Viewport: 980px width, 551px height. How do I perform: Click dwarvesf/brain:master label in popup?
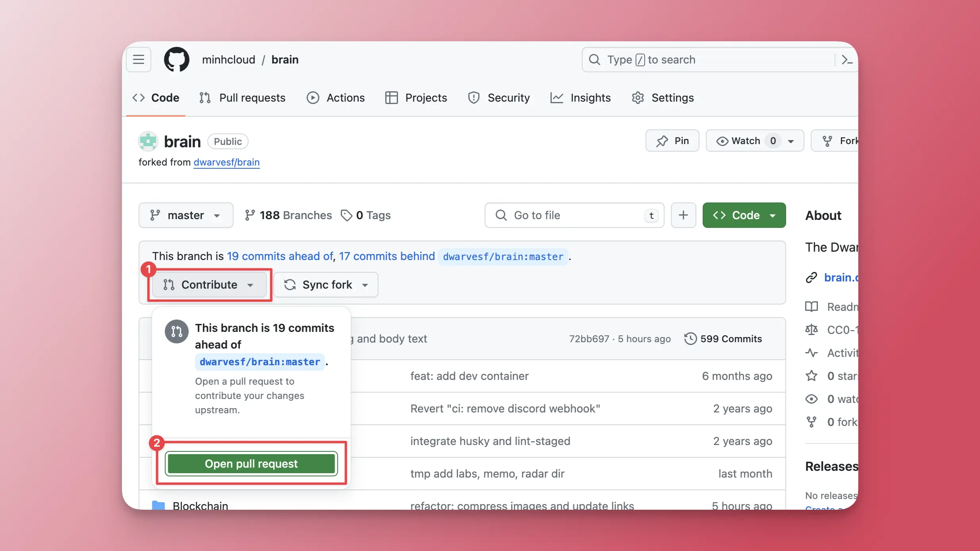point(260,362)
